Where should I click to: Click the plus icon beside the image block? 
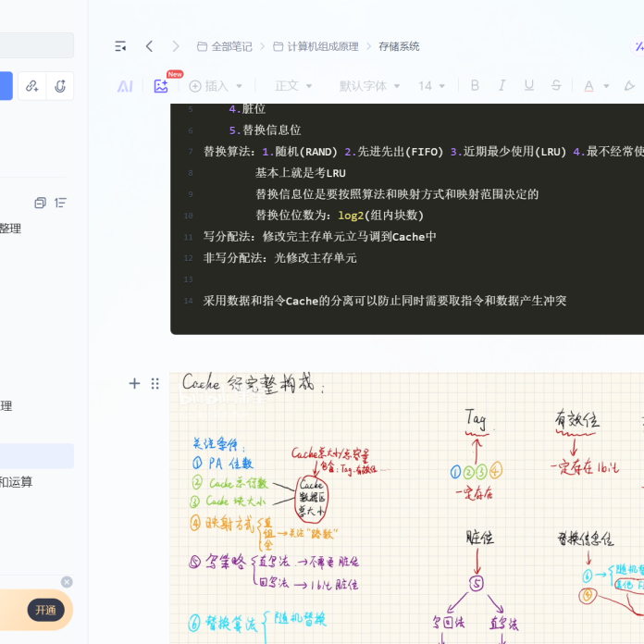tap(134, 383)
